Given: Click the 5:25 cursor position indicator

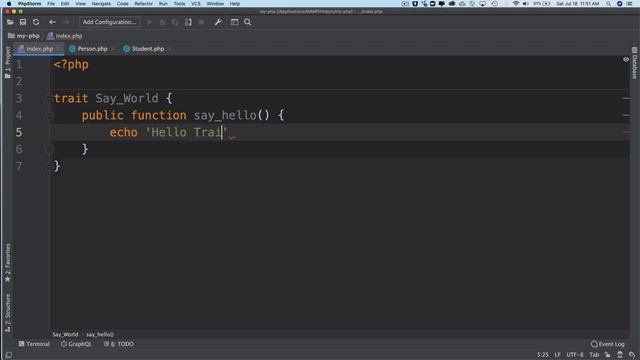Looking at the screenshot, I should pos(542,355).
